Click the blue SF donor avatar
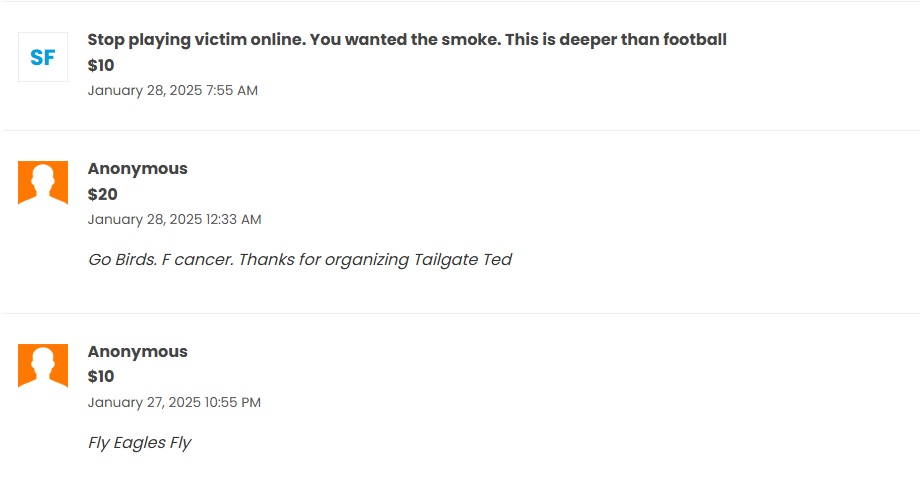 coord(43,57)
